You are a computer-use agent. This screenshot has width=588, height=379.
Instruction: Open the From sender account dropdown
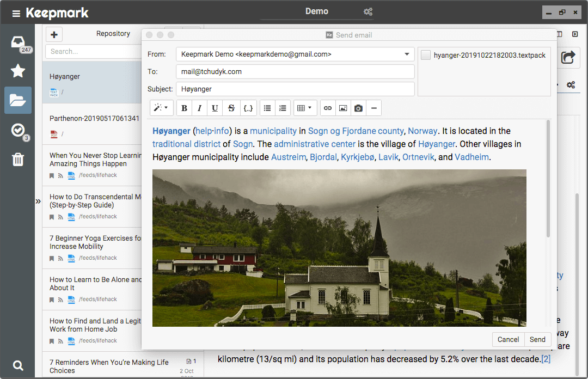407,54
